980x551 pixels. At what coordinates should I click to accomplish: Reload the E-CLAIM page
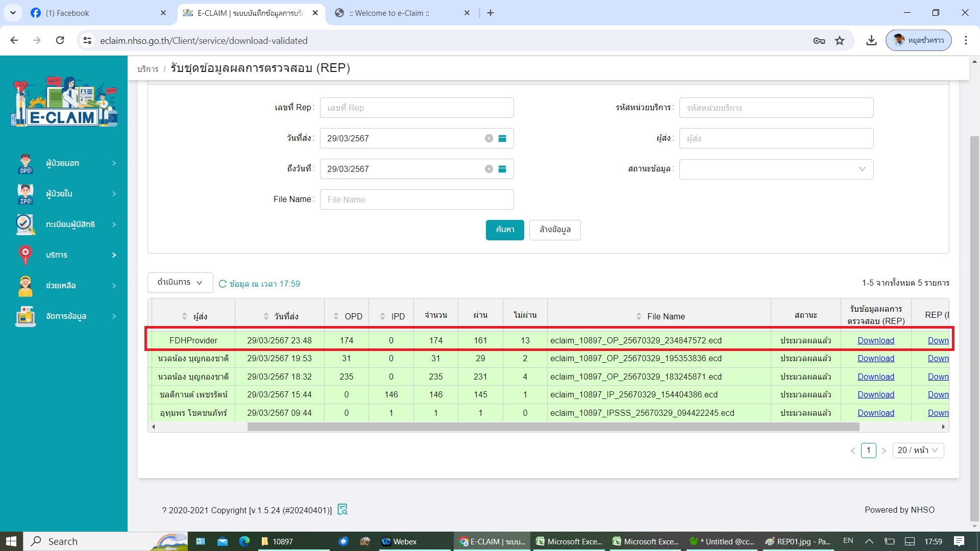click(x=60, y=40)
